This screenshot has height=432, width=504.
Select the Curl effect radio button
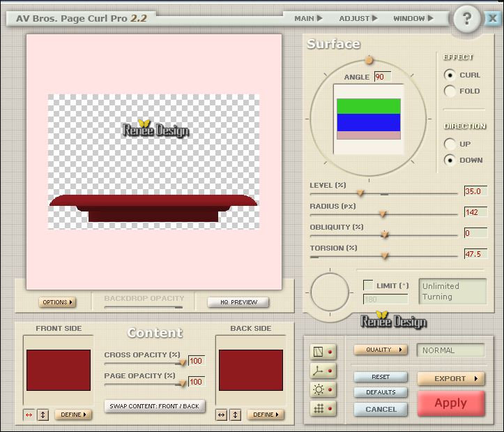coord(450,75)
